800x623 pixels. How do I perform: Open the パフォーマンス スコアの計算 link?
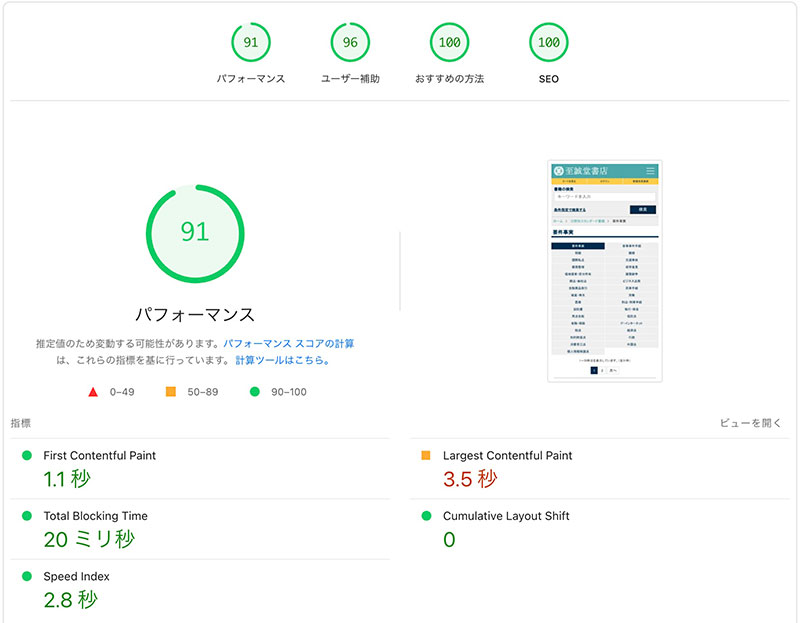pos(289,343)
